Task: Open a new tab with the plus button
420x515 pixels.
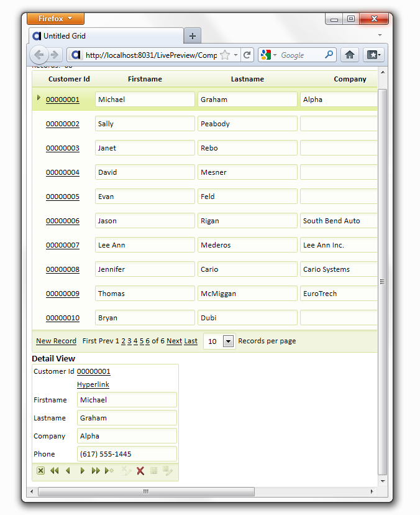Action: pos(193,36)
